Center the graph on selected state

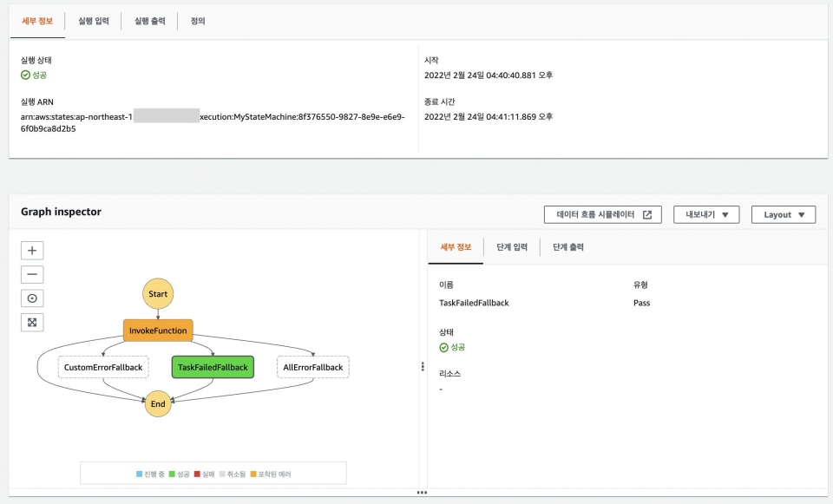(31, 298)
